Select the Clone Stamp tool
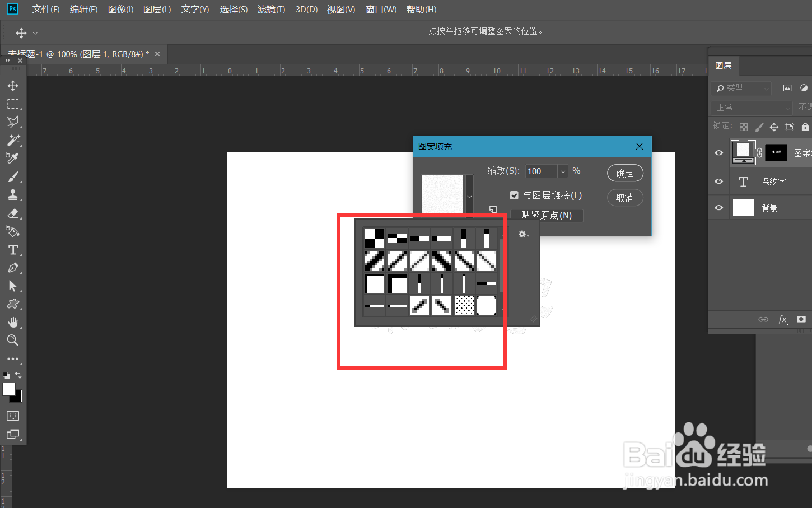 point(13,195)
